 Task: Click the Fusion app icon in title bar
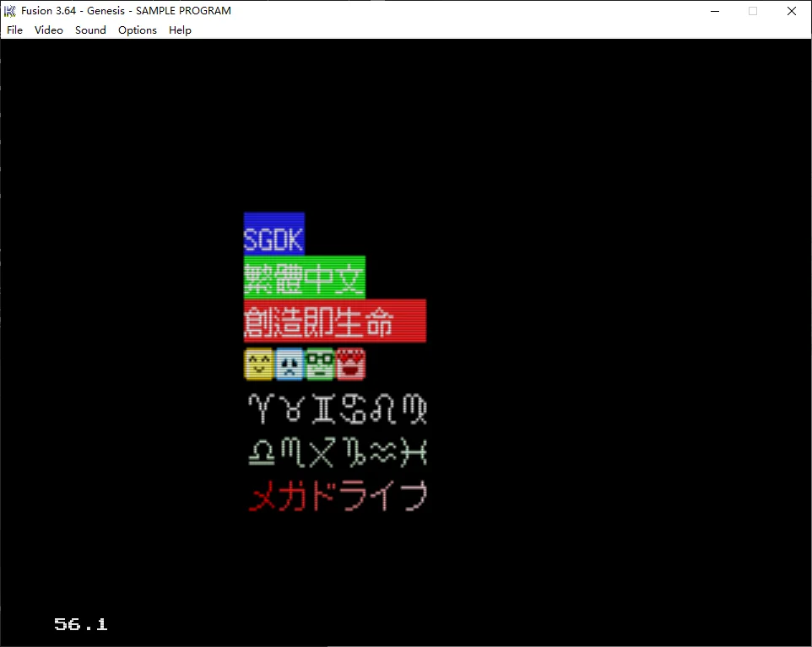(x=10, y=11)
